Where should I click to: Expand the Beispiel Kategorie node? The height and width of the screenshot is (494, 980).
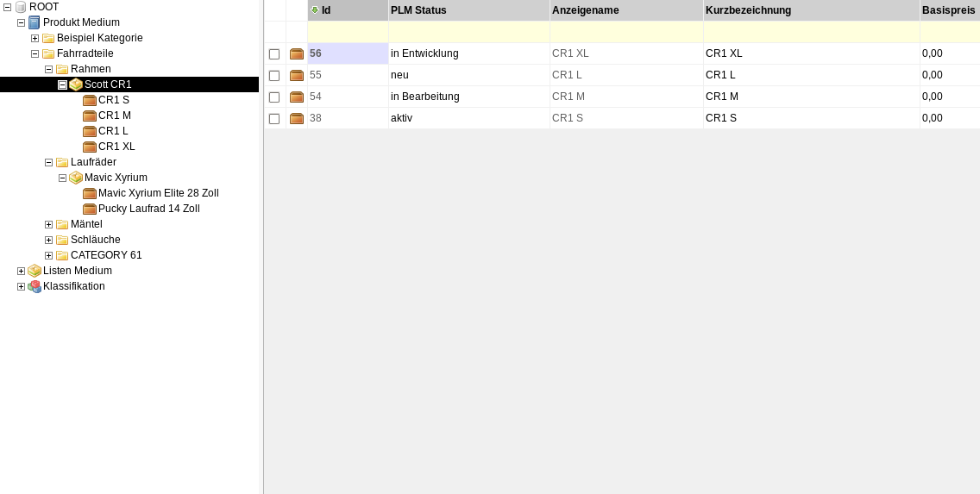click(x=35, y=38)
